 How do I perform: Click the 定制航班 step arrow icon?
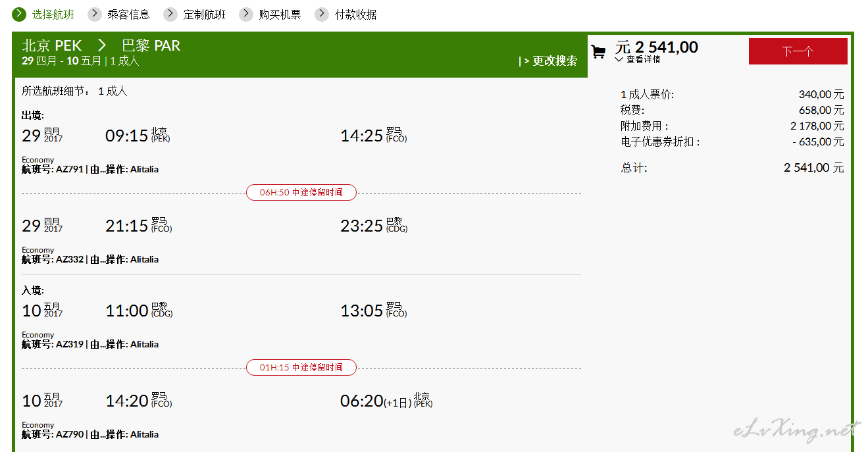tap(171, 14)
